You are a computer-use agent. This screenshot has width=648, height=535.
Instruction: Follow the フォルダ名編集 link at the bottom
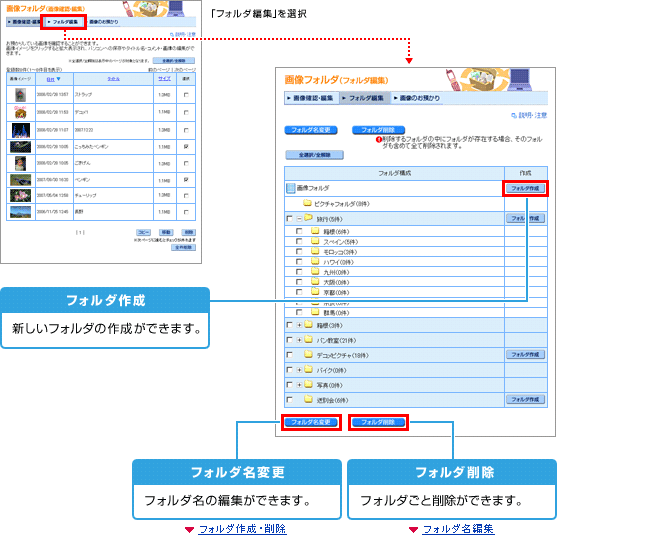(458, 529)
